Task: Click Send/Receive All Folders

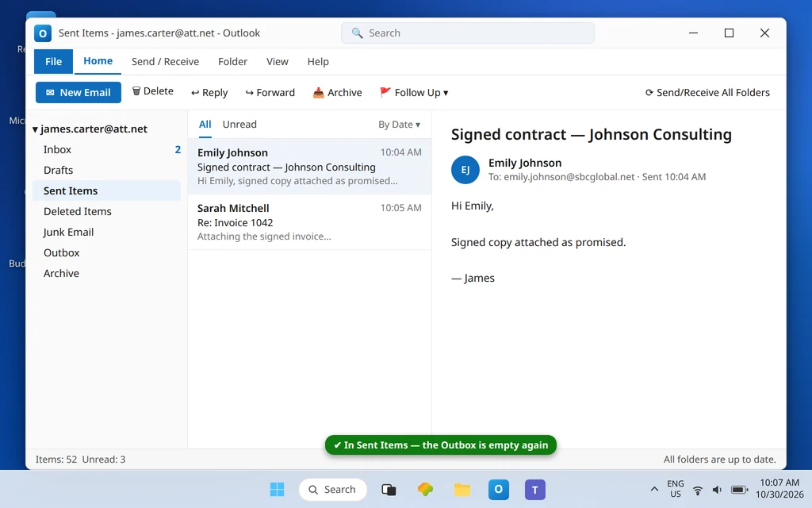Action: [x=707, y=92]
